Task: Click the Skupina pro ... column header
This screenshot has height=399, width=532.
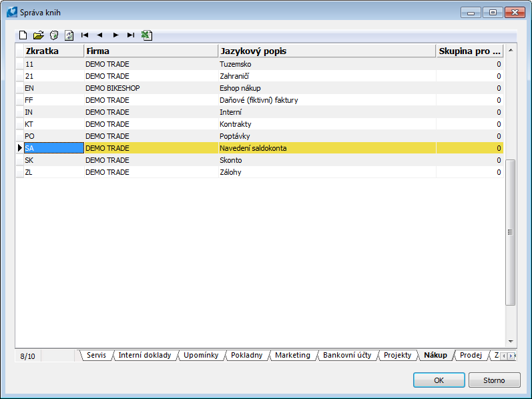Action: coord(469,51)
